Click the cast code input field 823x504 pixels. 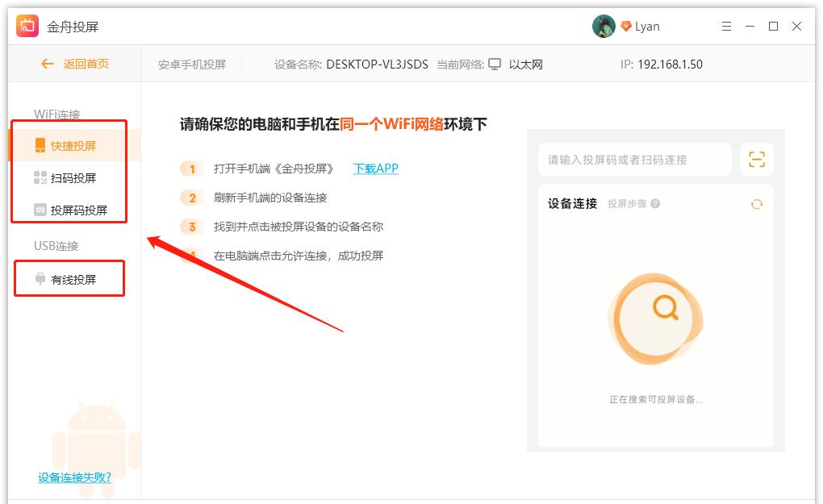coord(633,159)
